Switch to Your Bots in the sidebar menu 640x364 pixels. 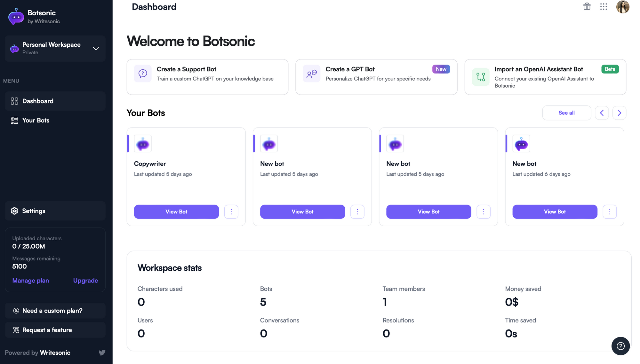coord(36,120)
